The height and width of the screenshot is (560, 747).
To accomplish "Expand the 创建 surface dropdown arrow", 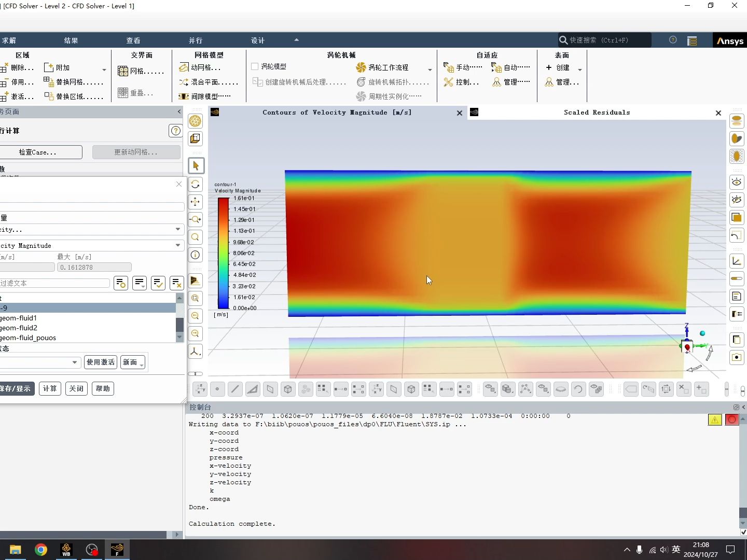I will (x=580, y=69).
